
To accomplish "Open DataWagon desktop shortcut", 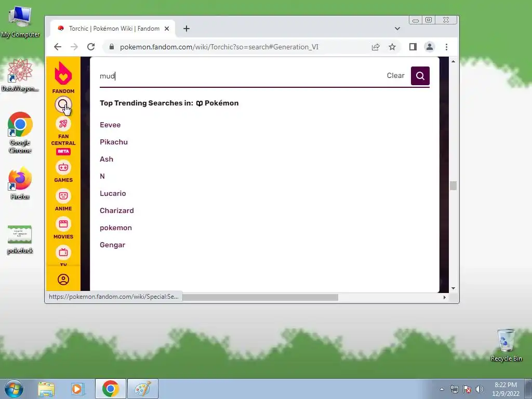I will tap(20, 75).
